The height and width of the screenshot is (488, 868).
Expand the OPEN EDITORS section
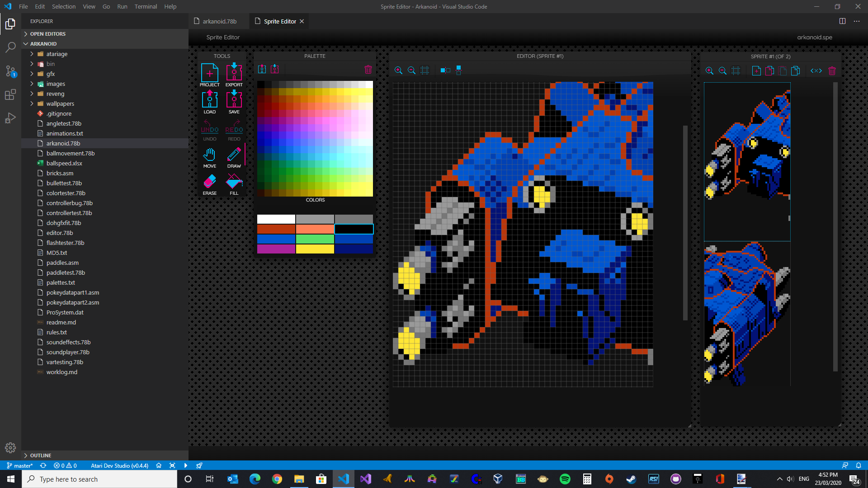[47, 34]
